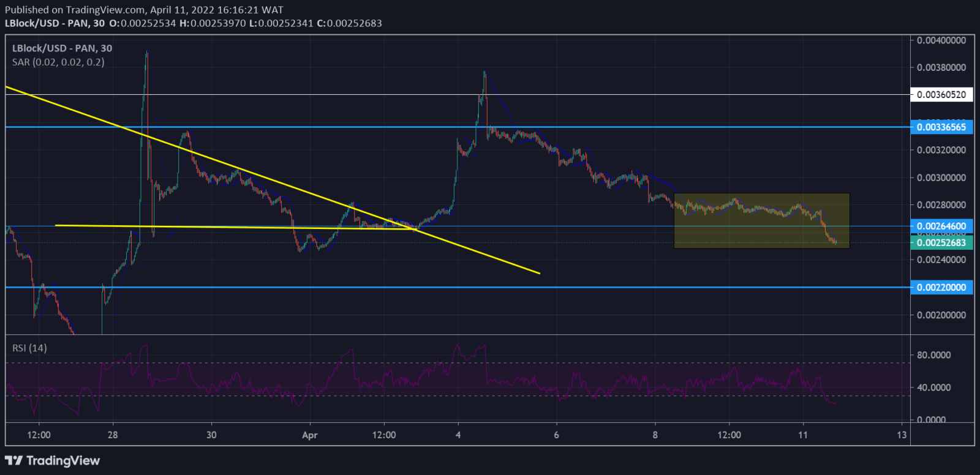Click the RSI 80.0000 axis value
The width and height of the screenshot is (980, 475).
point(934,355)
